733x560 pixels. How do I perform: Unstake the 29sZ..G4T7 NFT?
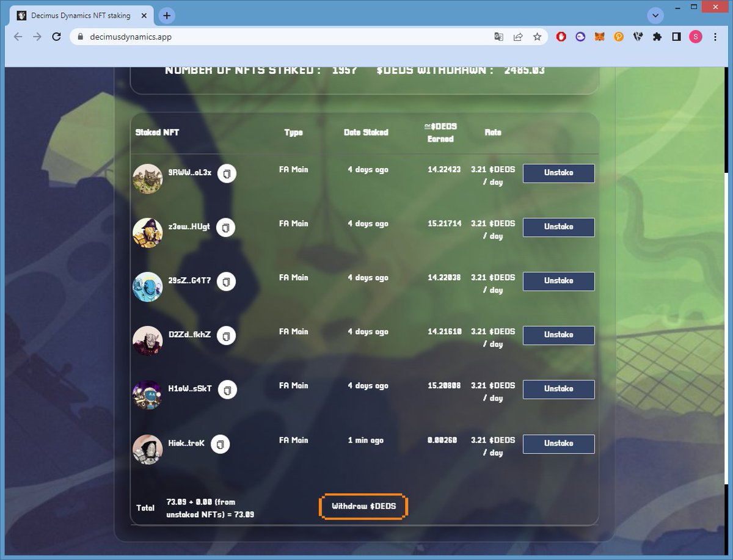[558, 281]
